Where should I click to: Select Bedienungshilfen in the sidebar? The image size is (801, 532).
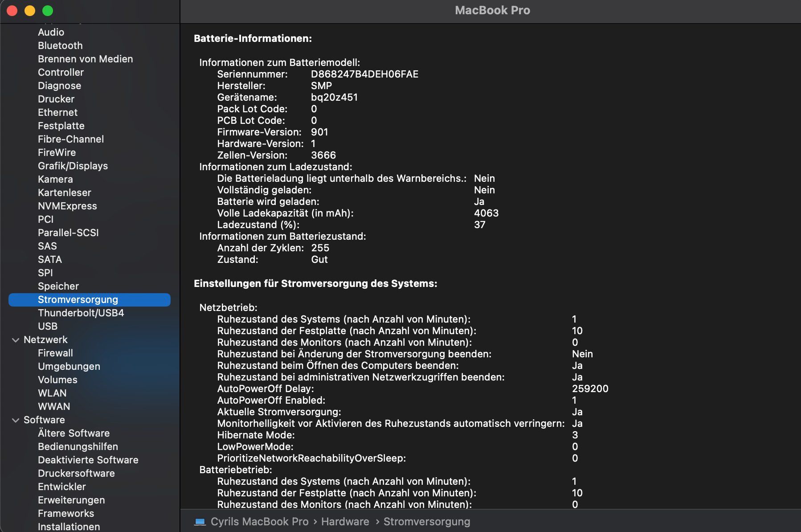pos(78,446)
